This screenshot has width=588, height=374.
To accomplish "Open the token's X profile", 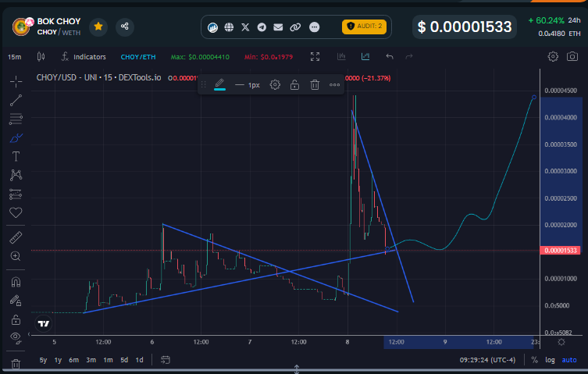I will point(245,27).
